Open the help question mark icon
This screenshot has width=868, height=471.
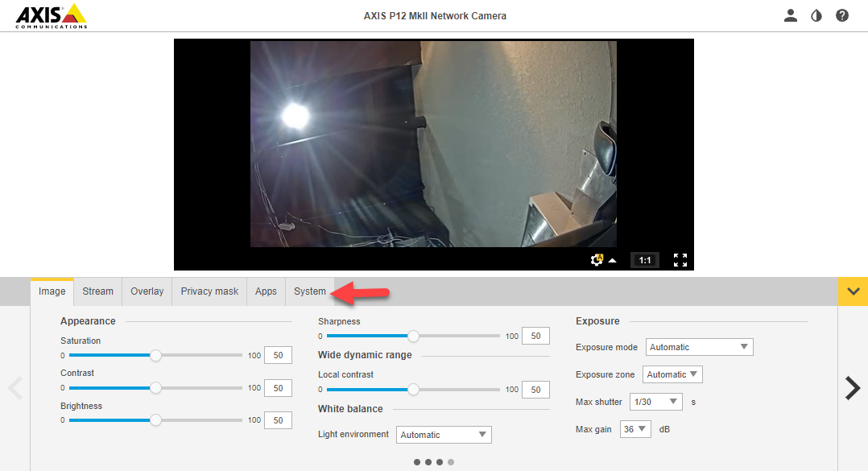(842, 15)
